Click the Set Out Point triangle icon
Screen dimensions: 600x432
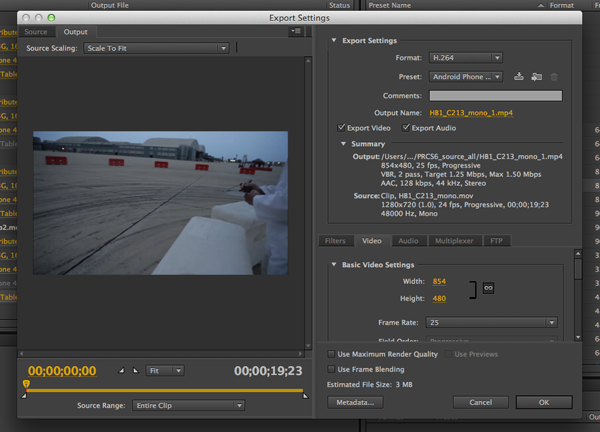137,370
